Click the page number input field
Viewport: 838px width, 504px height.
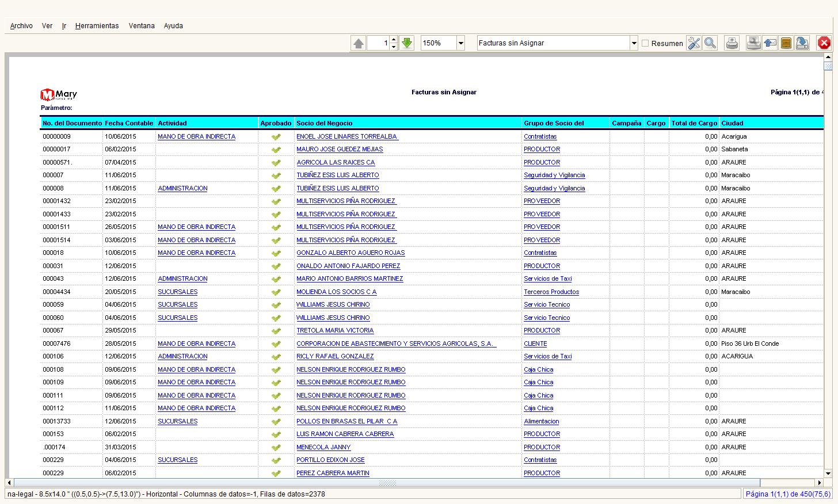point(378,43)
